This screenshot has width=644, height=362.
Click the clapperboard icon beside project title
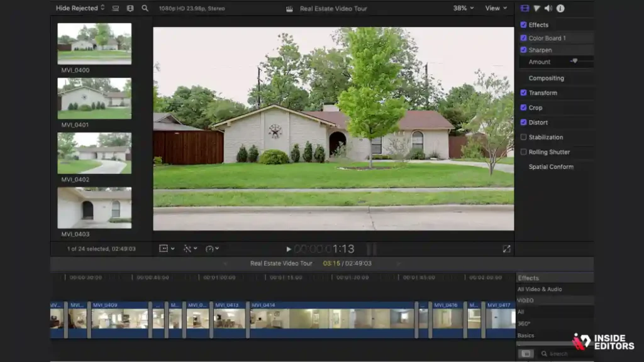289,9
